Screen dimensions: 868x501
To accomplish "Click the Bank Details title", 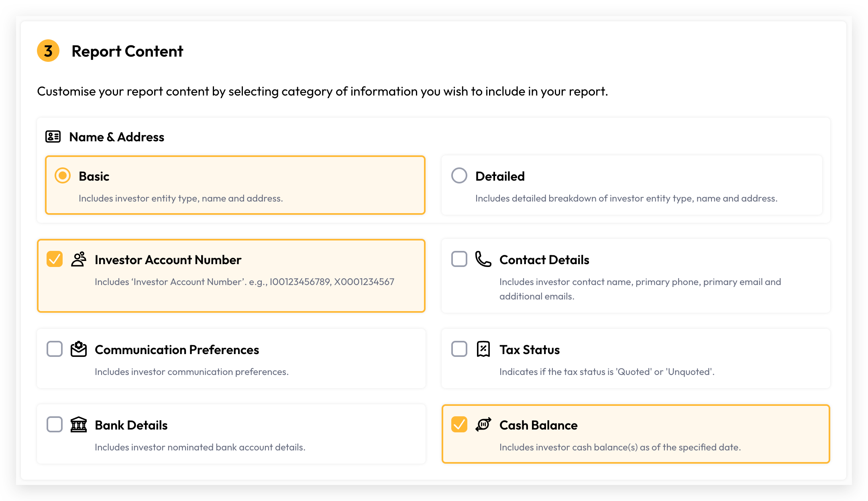I will [131, 425].
